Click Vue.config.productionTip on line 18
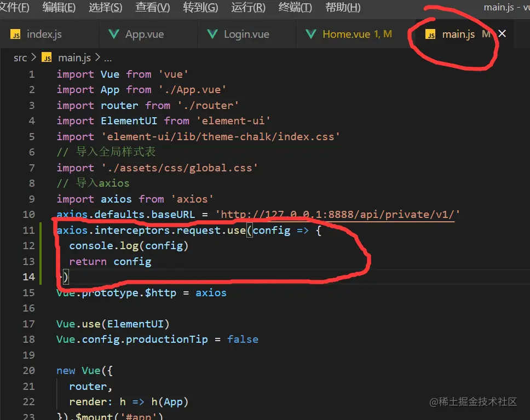530x420 pixels. [132, 339]
